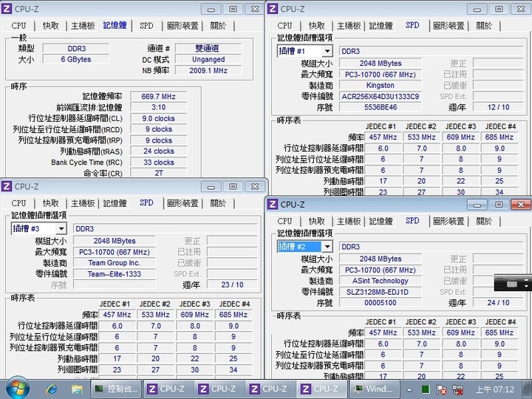532x399 pixels.
Task: Click the CPU-Z logo icon in the Slot #2 SPD window title bar
Action: point(273,204)
